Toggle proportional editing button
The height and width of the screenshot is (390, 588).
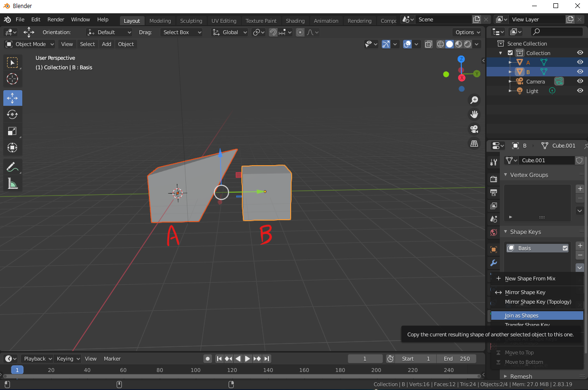[300, 32]
